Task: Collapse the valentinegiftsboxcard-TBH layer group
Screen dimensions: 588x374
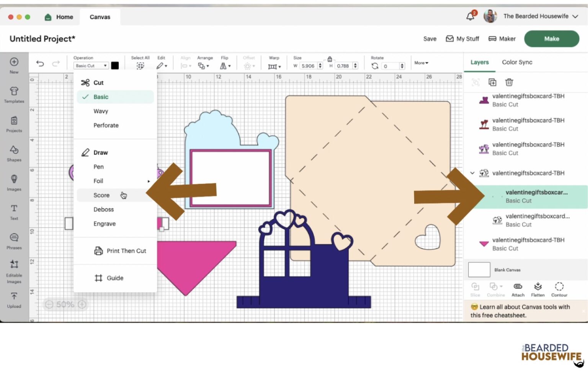Action: click(x=472, y=173)
